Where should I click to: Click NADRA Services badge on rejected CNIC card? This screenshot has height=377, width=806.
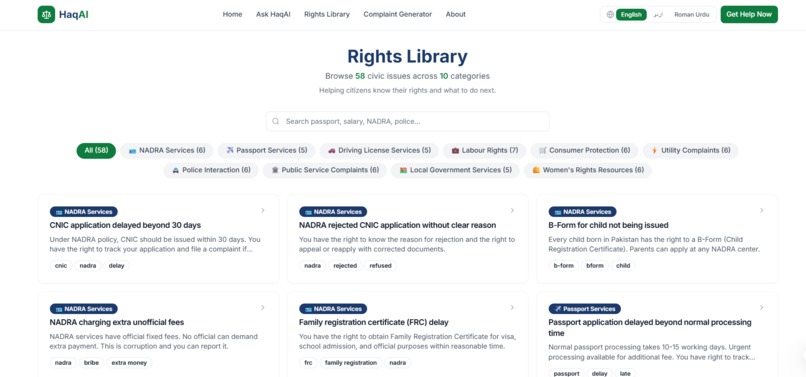point(333,211)
